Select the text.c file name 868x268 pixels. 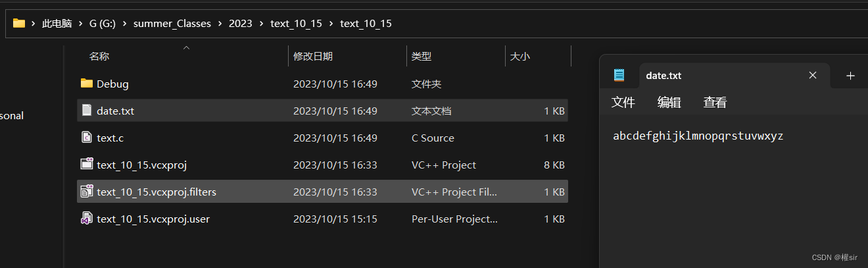coord(110,138)
